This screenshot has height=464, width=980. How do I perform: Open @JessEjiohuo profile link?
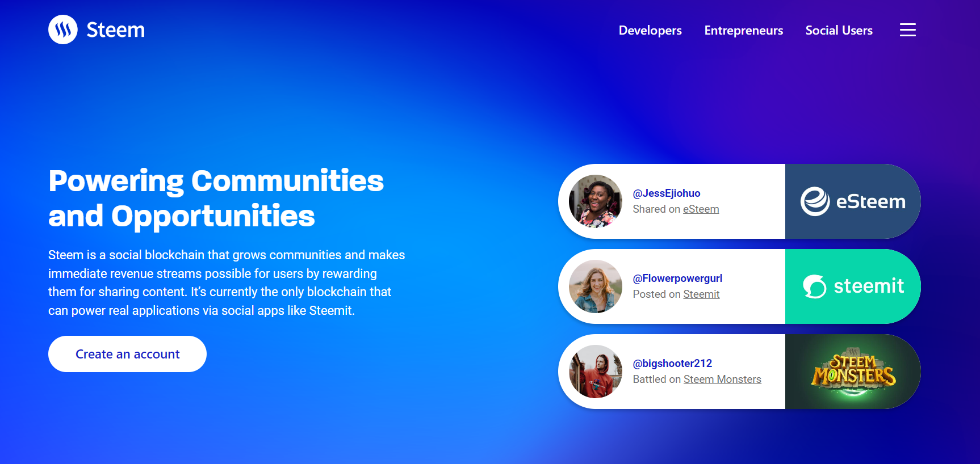pyautogui.click(x=667, y=193)
